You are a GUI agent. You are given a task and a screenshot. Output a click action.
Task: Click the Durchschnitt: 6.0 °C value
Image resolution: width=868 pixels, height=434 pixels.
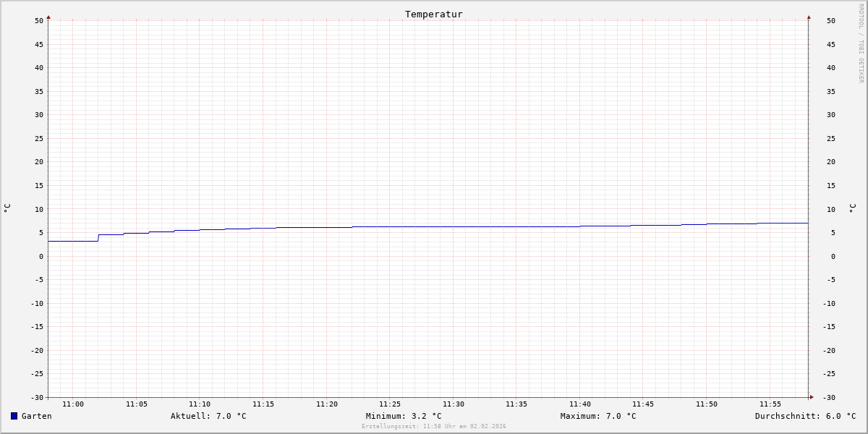point(806,416)
